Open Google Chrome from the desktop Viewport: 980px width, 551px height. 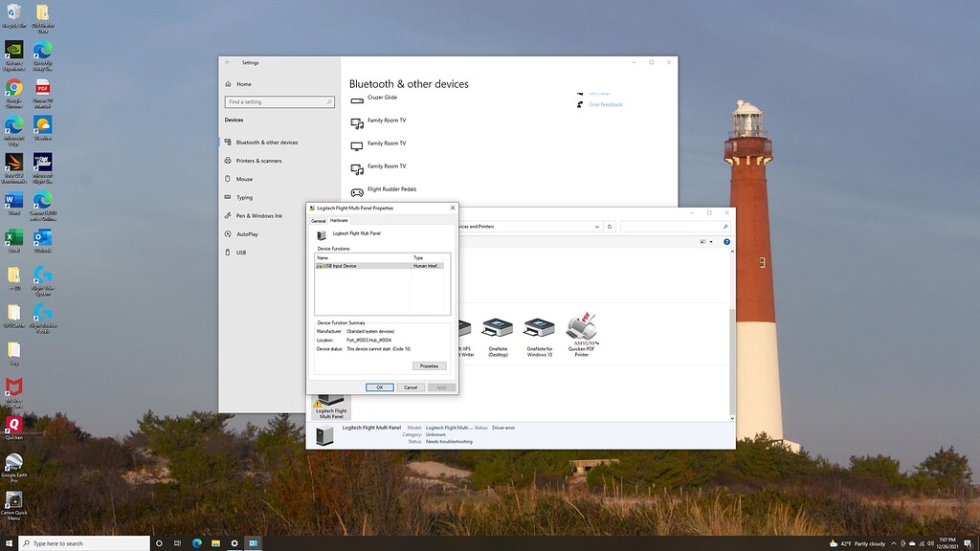pyautogui.click(x=14, y=89)
